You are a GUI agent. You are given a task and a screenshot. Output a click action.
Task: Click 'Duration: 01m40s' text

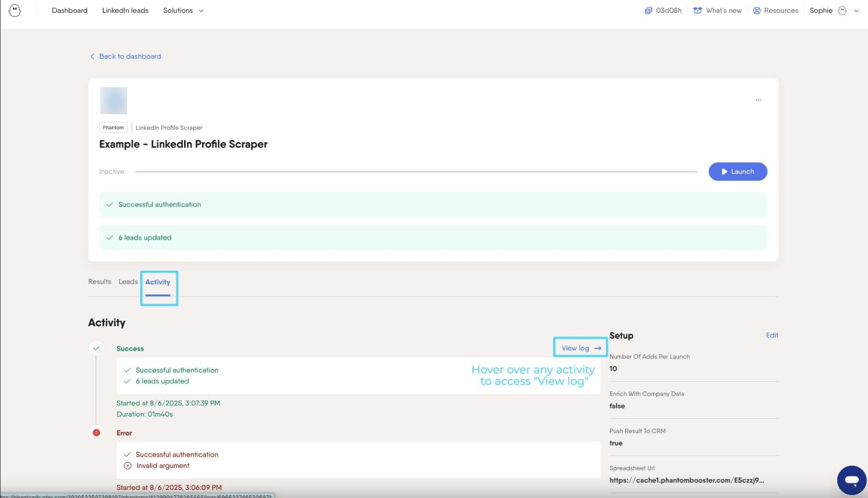click(x=145, y=415)
